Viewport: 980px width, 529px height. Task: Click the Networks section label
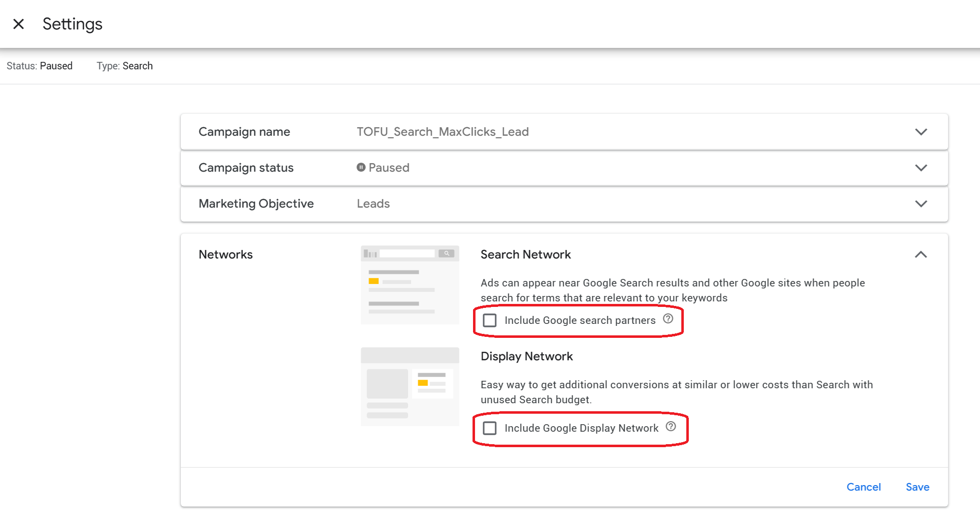pos(226,255)
